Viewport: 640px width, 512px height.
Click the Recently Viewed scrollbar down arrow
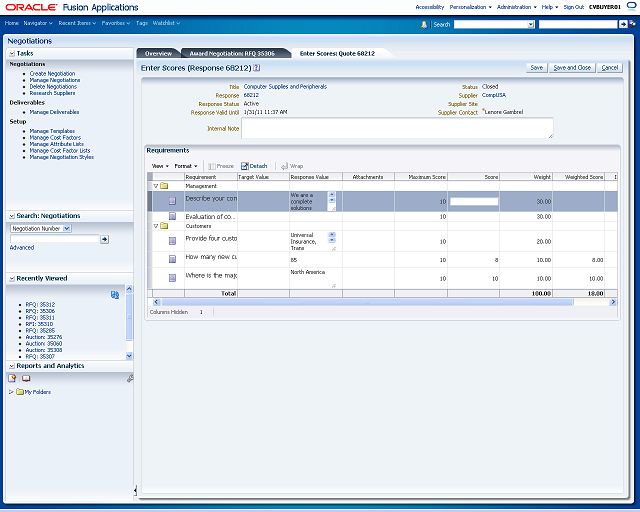coord(129,356)
